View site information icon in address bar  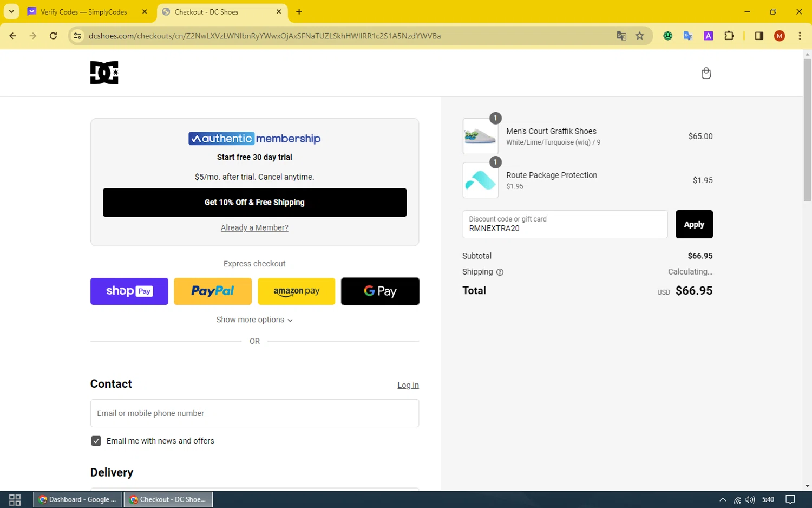77,36
